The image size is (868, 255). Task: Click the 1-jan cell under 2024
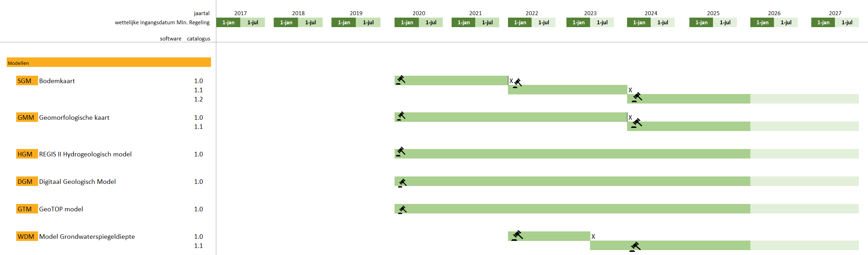(x=639, y=23)
